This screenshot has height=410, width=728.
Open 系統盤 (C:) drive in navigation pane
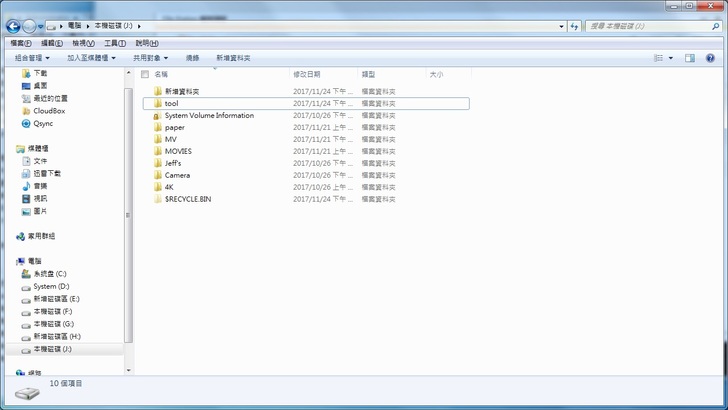tap(50, 273)
